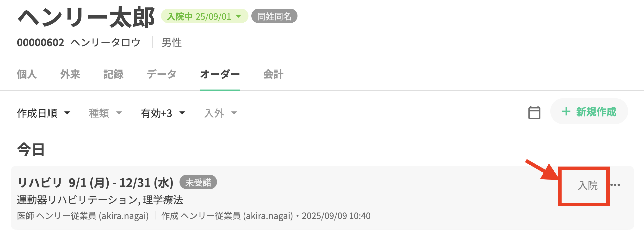Click the 未受諾 status badge
The height and width of the screenshot is (232, 644).
click(198, 182)
